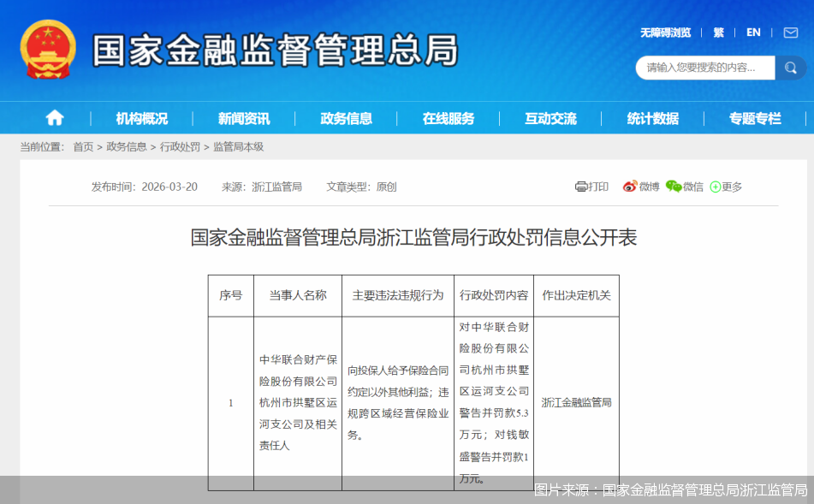Open the 新闻资讯 navigation menu
Screen dimensions: 814x504
coord(242,118)
